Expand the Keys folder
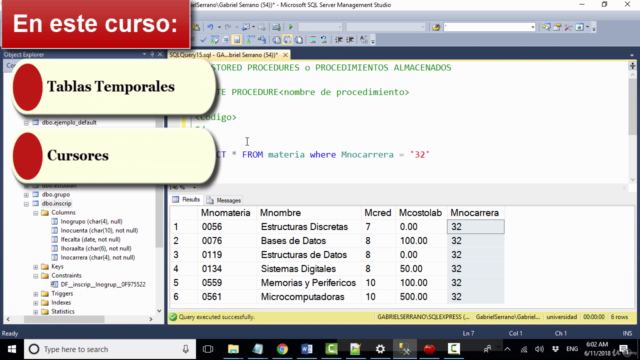 click(x=36, y=267)
